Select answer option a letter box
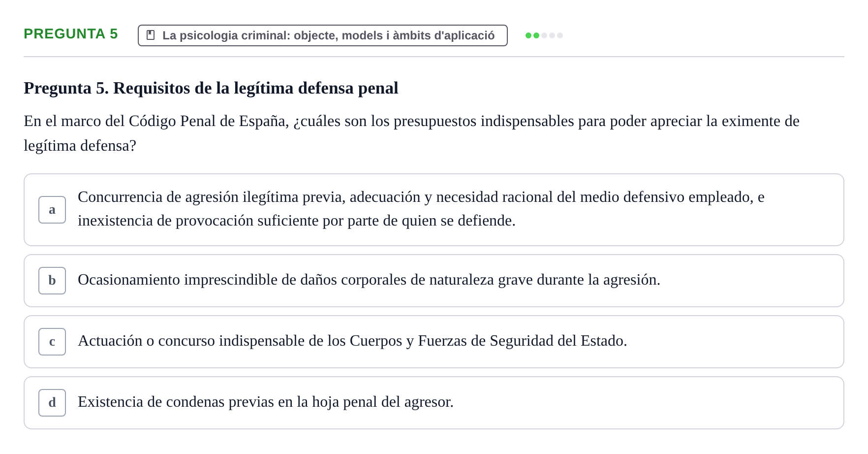 (x=52, y=210)
